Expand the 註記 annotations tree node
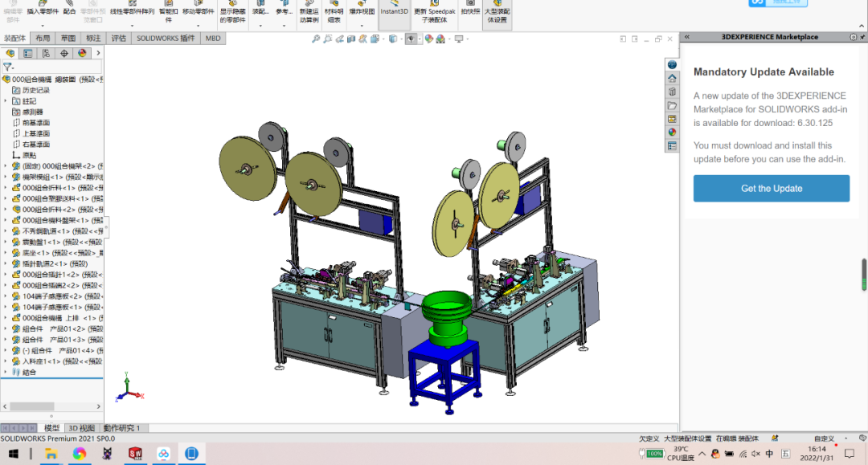868x465 pixels. point(6,101)
